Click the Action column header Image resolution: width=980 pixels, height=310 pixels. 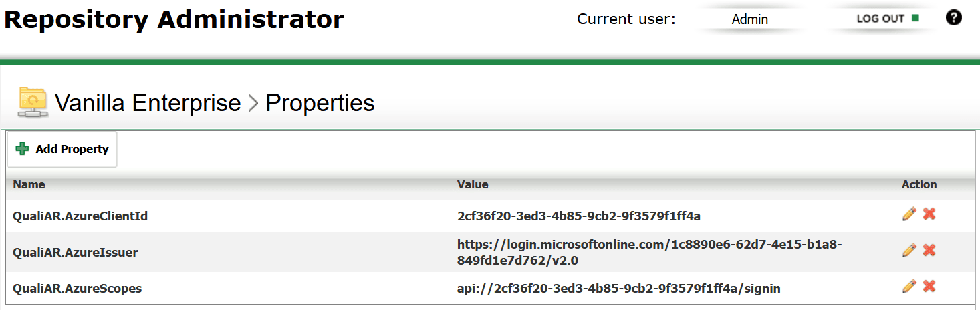pos(919,184)
